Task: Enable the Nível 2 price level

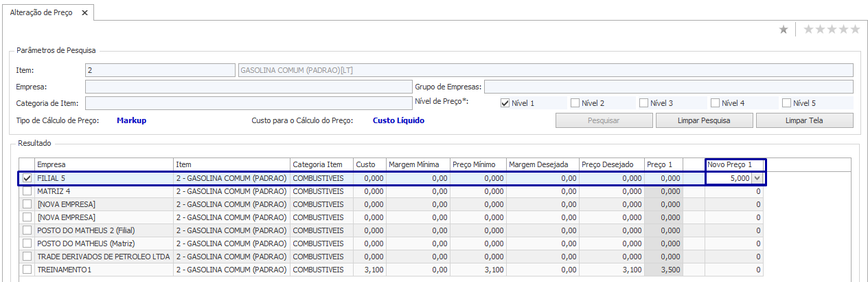Action: click(x=575, y=103)
